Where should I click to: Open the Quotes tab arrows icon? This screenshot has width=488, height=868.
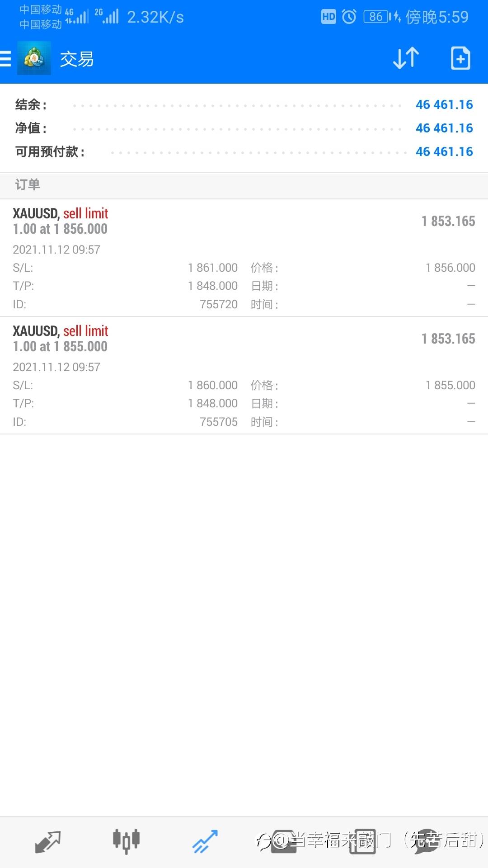(48, 842)
